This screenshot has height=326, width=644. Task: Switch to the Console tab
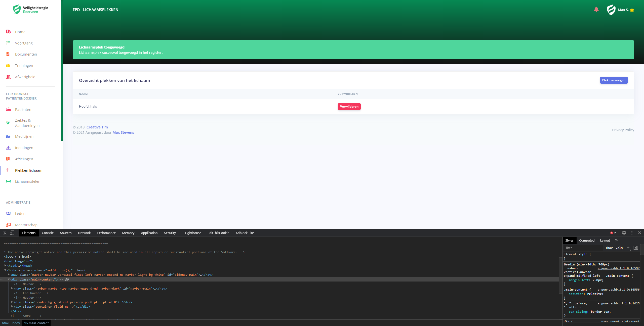point(48,233)
